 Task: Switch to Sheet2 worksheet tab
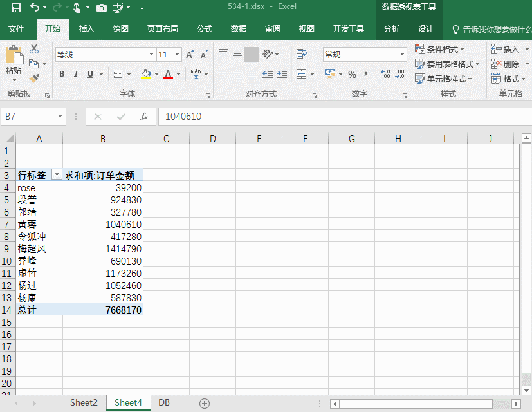click(84, 402)
